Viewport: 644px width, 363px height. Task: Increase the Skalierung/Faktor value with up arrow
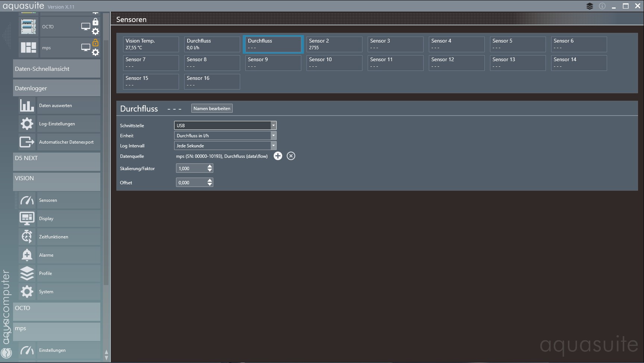click(x=210, y=166)
